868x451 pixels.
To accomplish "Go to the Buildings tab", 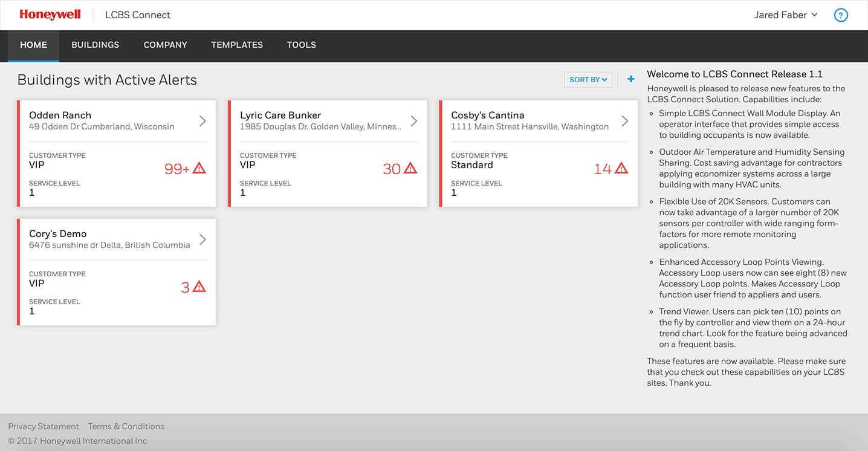I will pos(96,45).
